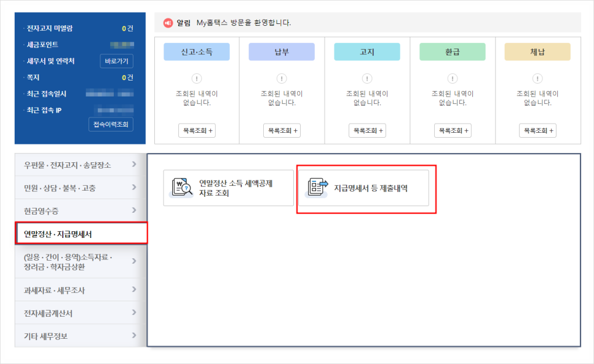594x364 pixels.
Task: Click the exclamation icon under 환급
Action: (x=453, y=79)
